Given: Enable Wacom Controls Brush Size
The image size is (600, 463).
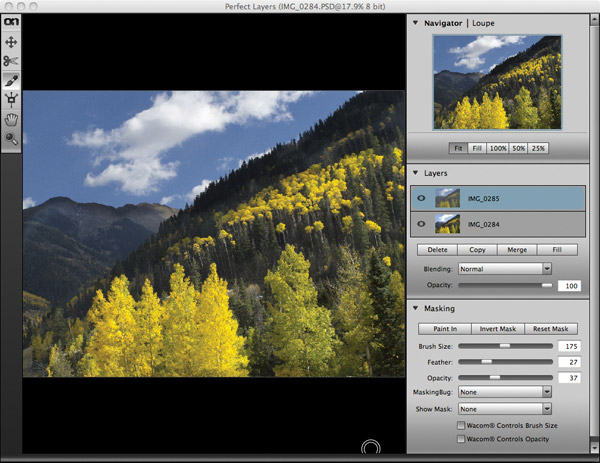Looking at the screenshot, I should pos(461,425).
